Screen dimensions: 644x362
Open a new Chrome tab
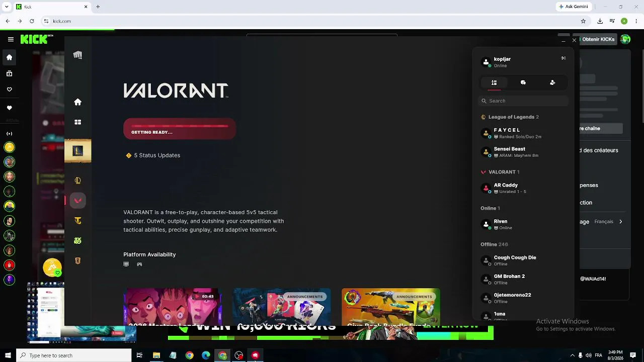98,7
